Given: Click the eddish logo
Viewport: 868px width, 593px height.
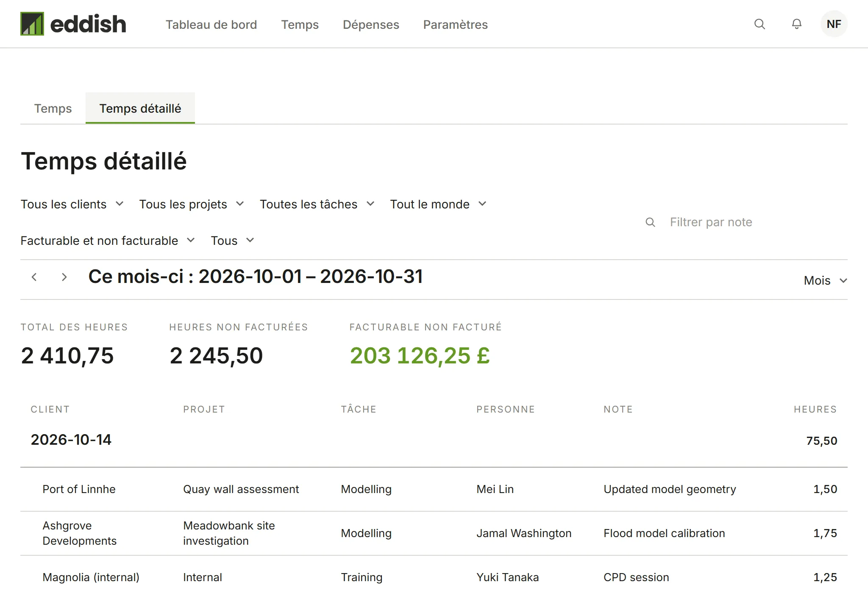Looking at the screenshot, I should 73,24.
